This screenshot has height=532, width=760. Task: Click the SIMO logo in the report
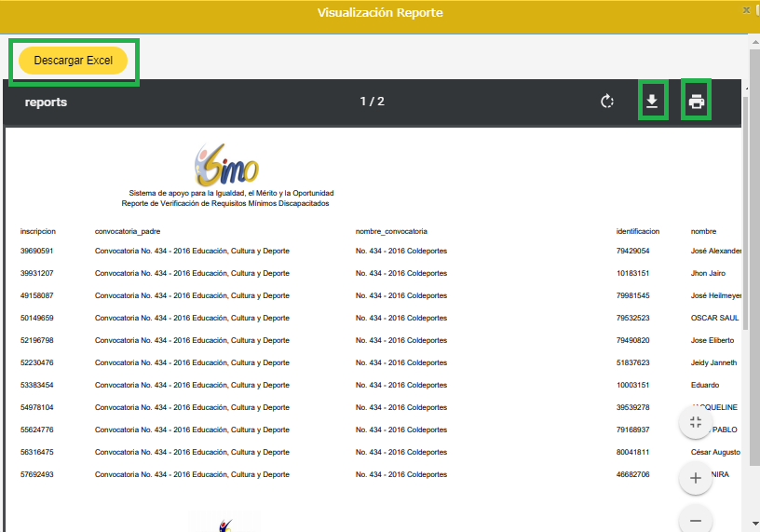226,166
